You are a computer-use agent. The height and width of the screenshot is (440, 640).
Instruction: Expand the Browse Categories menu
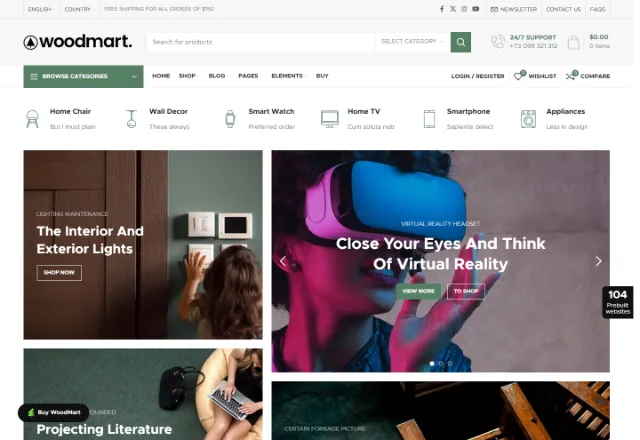point(83,76)
